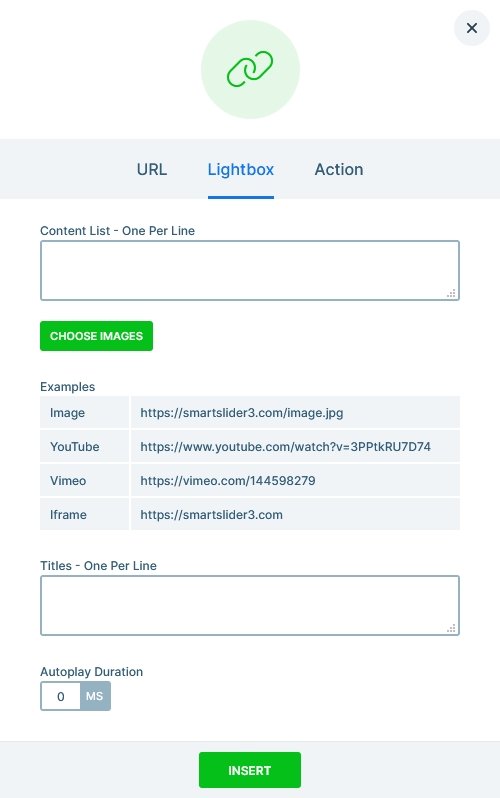Click the vimeo.com/144598279 example URL

point(228,480)
